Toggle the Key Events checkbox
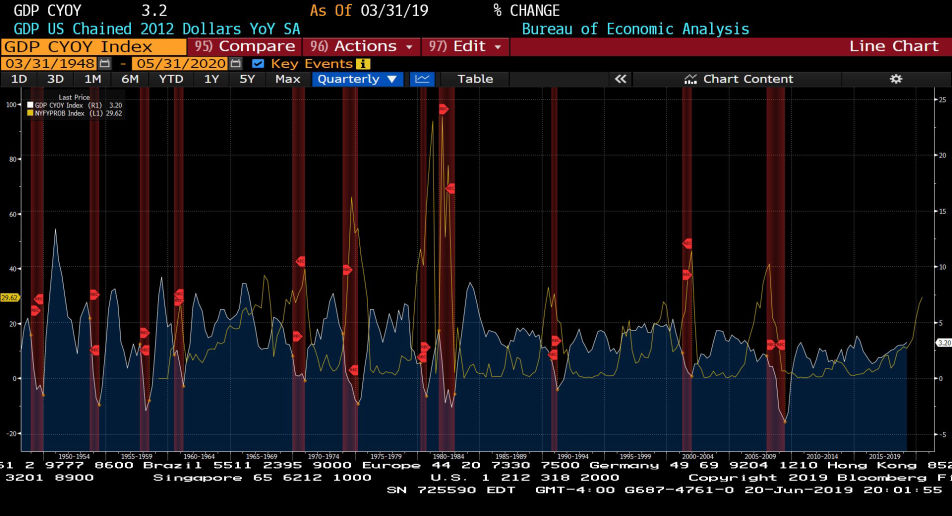 (x=257, y=64)
